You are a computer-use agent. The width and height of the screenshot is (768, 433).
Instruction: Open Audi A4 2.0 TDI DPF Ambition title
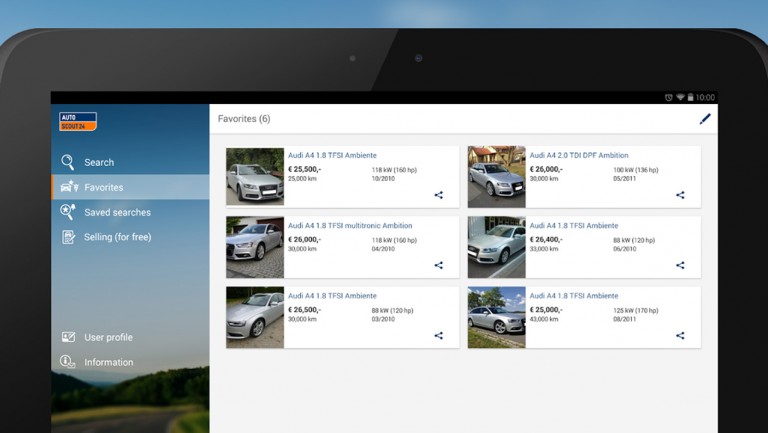coord(578,156)
